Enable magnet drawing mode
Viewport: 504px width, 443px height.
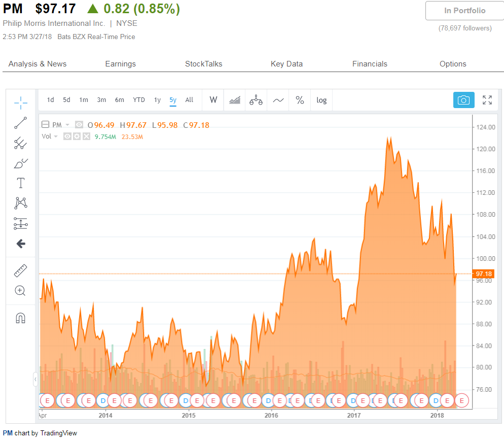pyautogui.click(x=20, y=318)
